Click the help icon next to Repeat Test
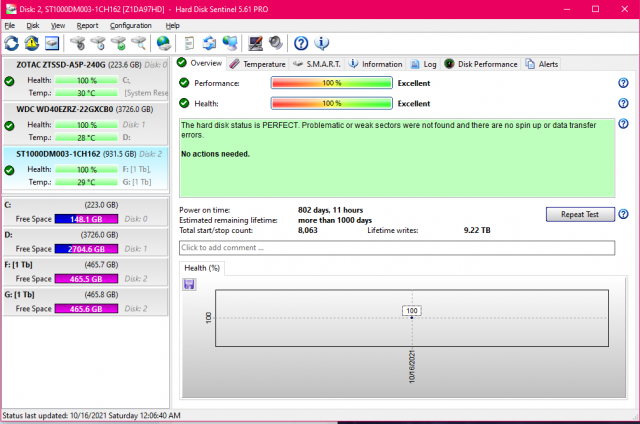The height and width of the screenshot is (424, 640). (x=623, y=214)
